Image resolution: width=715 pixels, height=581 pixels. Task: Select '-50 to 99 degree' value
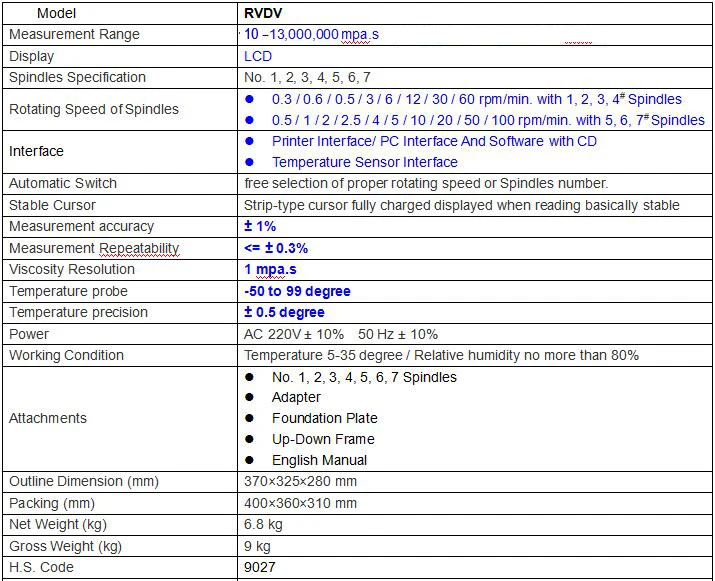coord(297,291)
